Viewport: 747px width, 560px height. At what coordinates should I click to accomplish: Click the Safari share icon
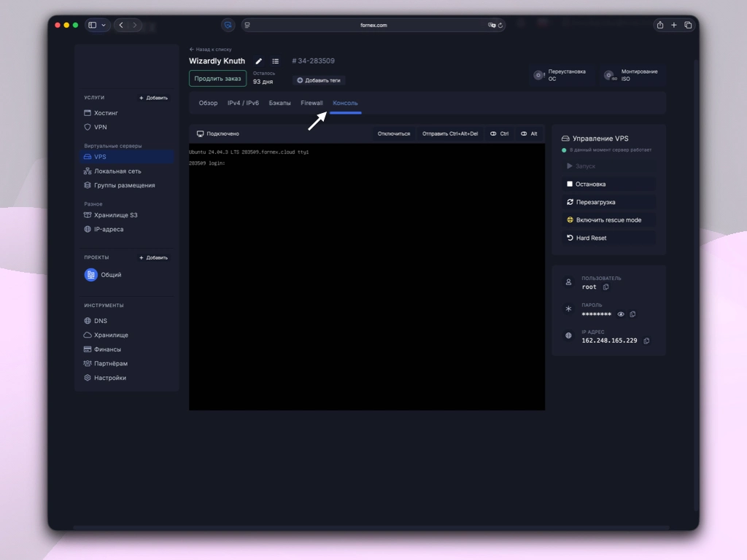pos(660,25)
